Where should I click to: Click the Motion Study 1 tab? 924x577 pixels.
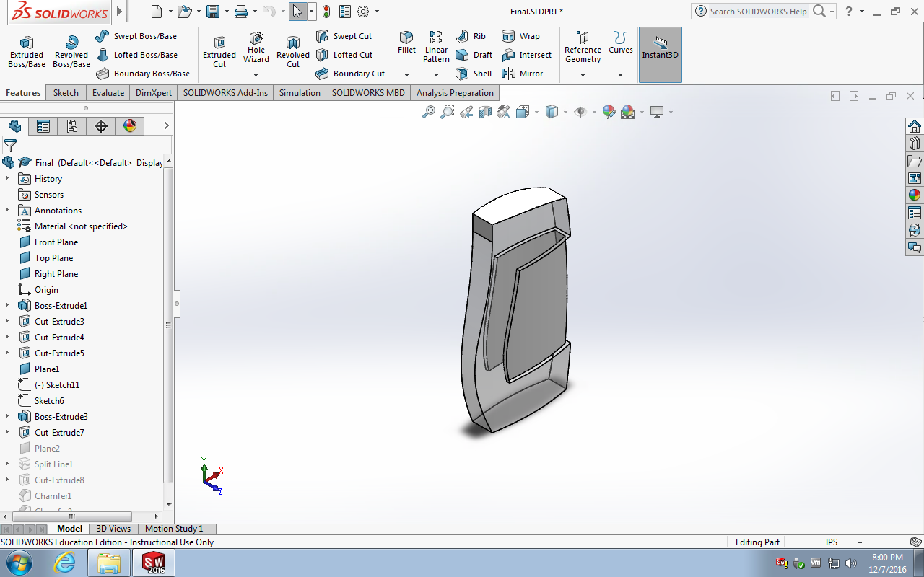(174, 529)
